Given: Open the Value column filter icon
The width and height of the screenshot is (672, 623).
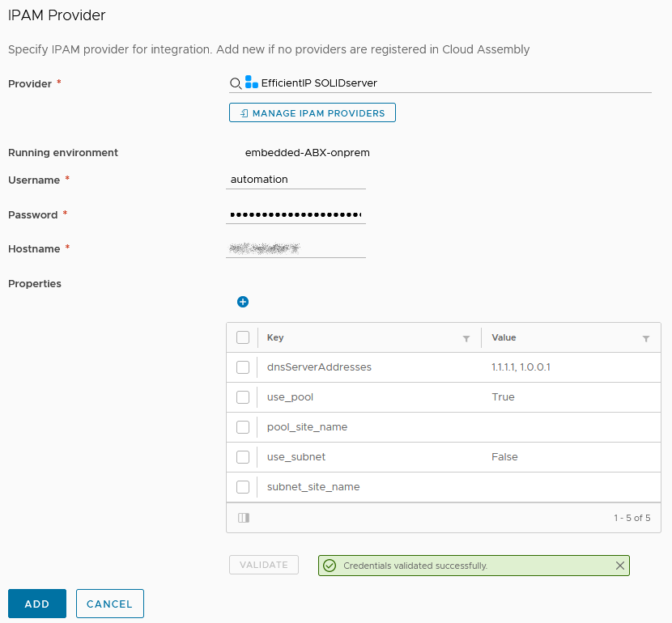Looking at the screenshot, I should 646,339.
